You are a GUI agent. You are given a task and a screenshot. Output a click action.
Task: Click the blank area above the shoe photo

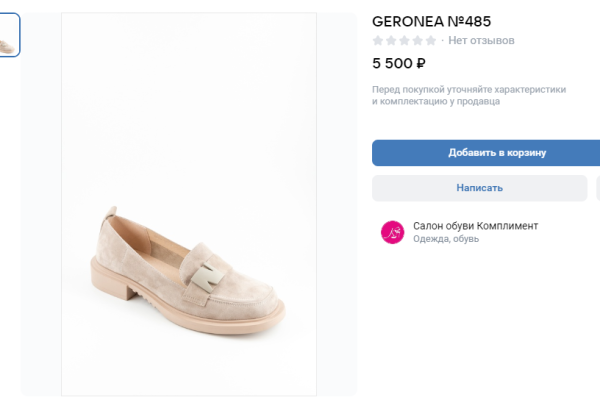(189, 80)
